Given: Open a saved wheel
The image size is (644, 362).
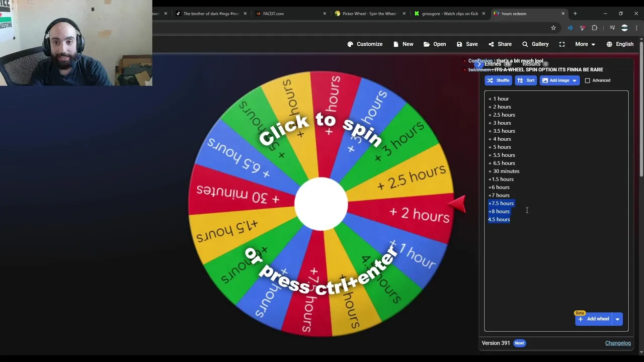Looking at the screenshot, I should click(435, 44).
